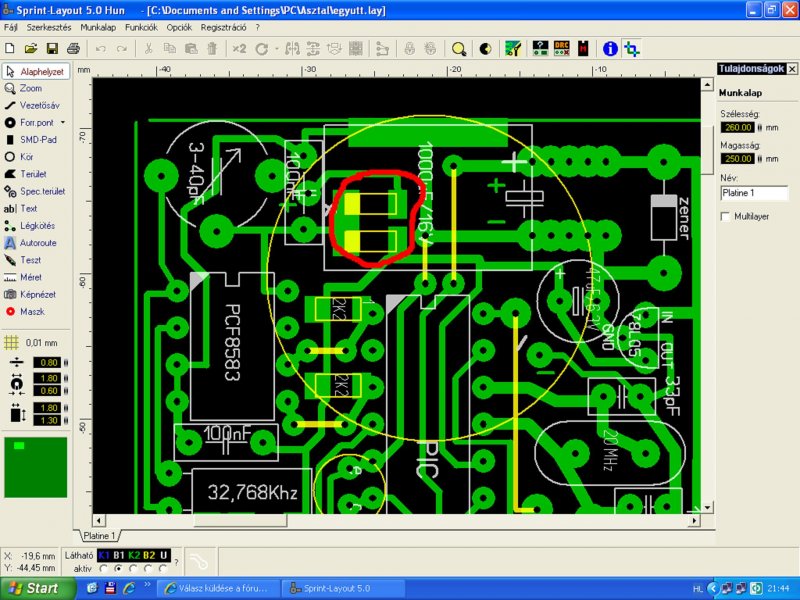Select the SMD-Pad tool
The height and width of the screenshot is (600, 800).
[x=31, y=140]
